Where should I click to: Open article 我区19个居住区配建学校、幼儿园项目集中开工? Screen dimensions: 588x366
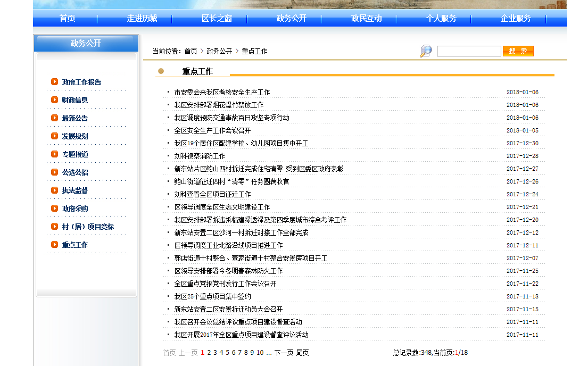coord(241,143)
